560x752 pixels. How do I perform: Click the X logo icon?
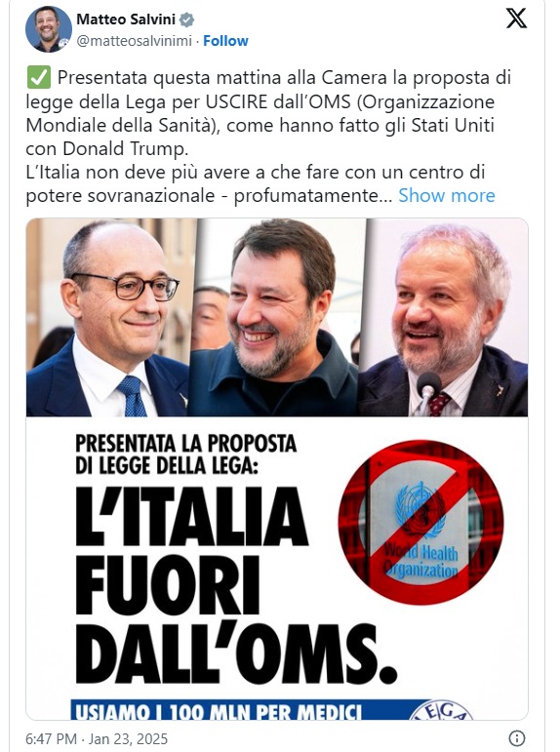(516, 19)
